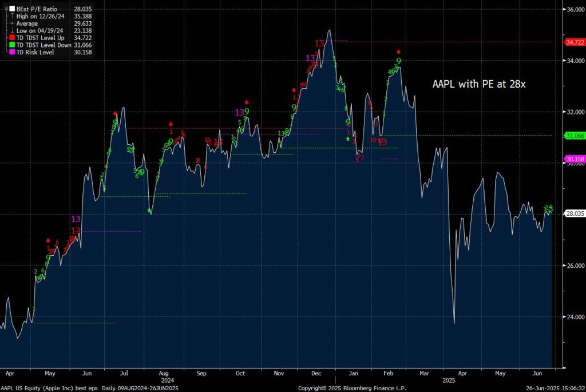Click the 'Sep' date axis label
This screenshot has height=392, width=586.
pyautogui.click(x=201, y=373)
